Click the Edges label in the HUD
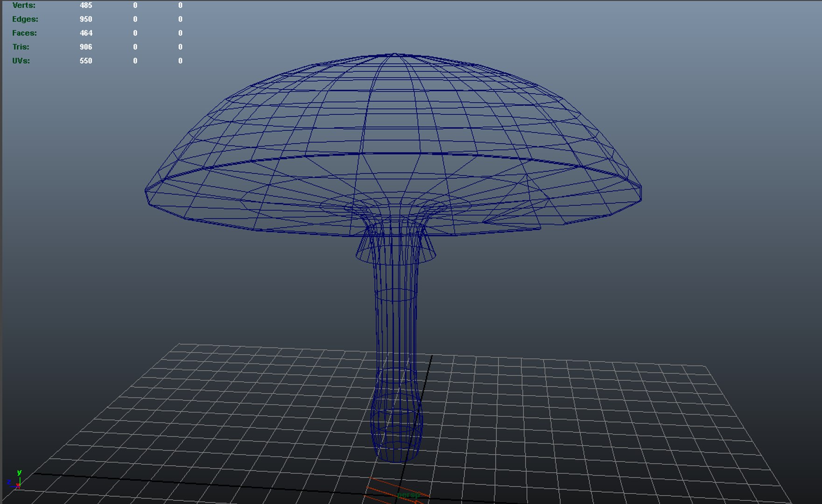This screenshot has width=822, height=504. pos(25,19)
